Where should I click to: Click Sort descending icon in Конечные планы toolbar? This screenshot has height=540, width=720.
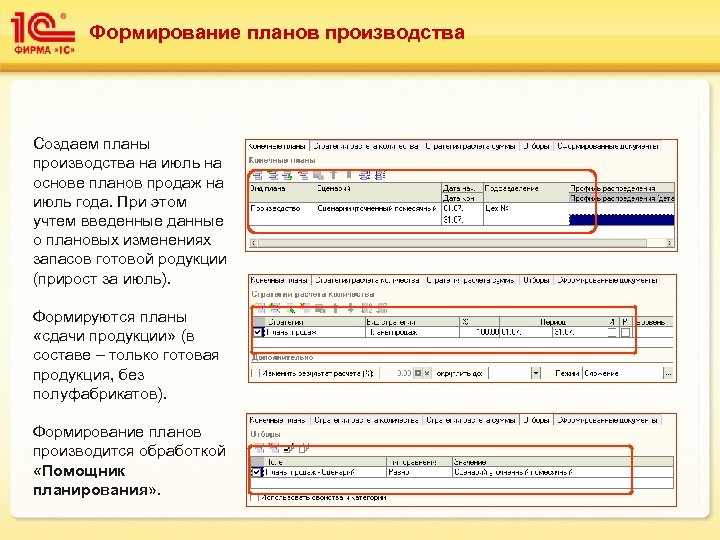tap(380, 175)
